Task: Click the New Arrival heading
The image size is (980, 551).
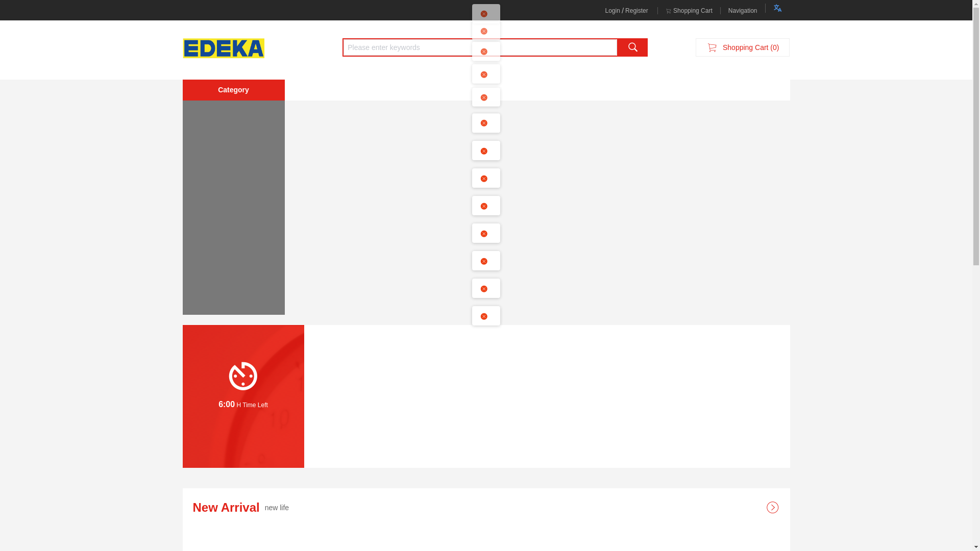Action: click(x=226, y=508)
